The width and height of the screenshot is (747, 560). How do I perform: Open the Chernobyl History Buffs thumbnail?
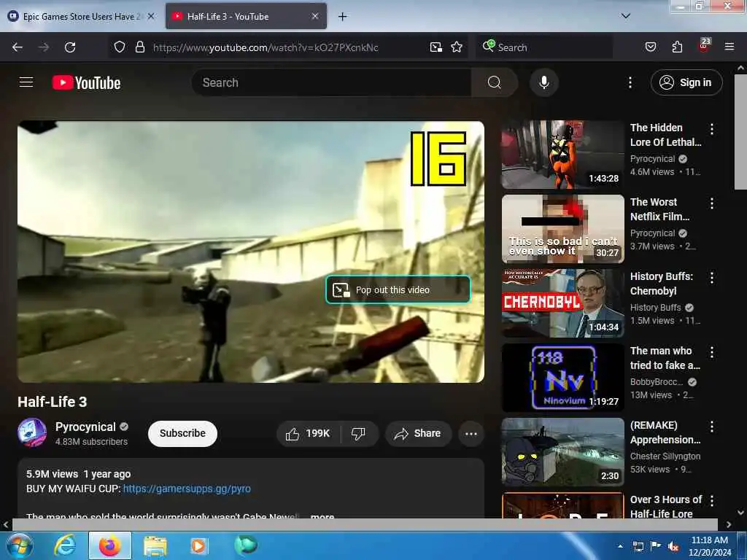click(562, 303)
